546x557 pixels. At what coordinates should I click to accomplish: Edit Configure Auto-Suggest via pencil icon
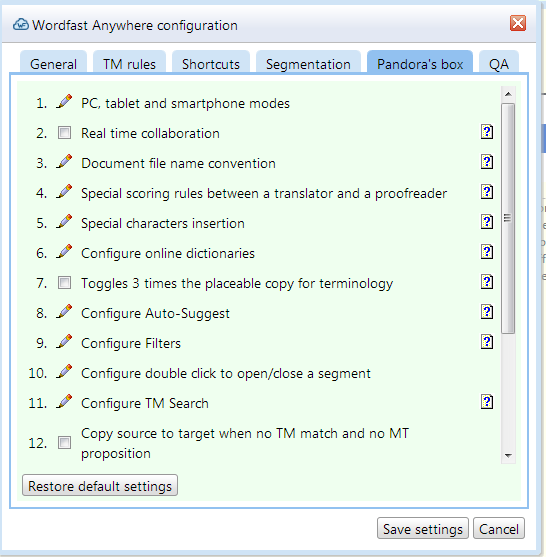(64, 312)
